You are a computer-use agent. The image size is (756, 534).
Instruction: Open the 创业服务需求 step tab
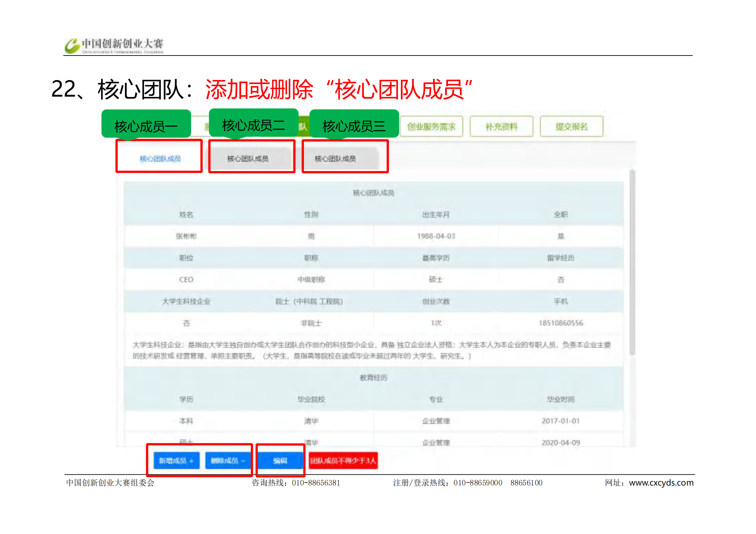[x=431, y=127]
